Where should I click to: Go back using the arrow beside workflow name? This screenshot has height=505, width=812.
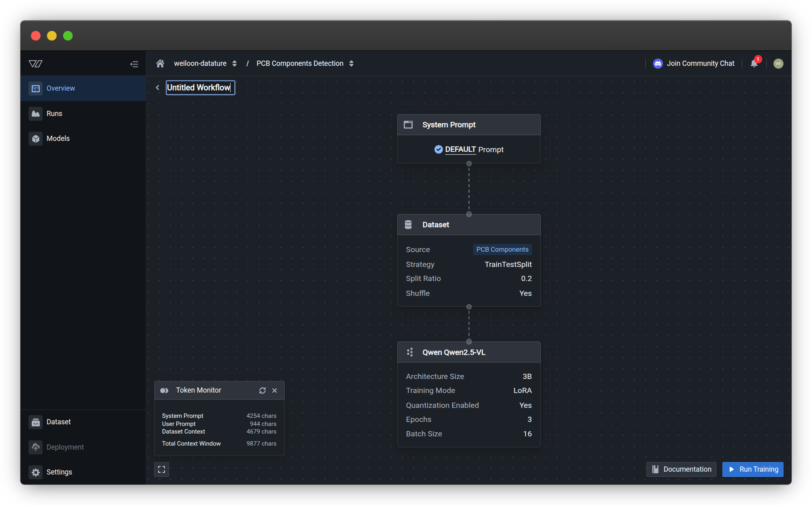(x=157, y=88)
